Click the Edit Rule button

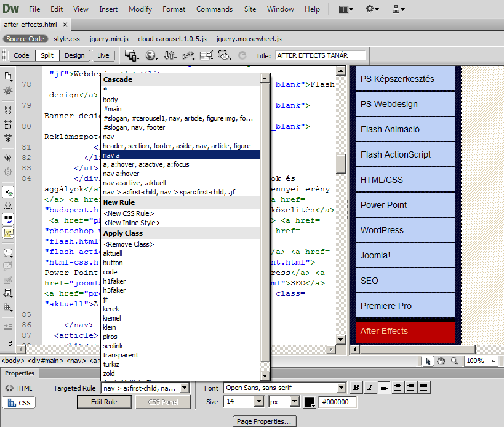(x=104, y=402)
